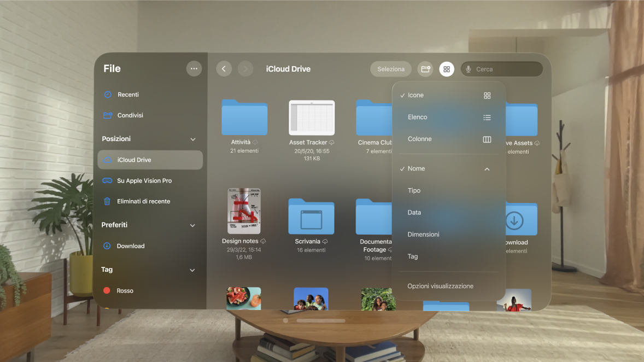Tap the microphone icon in search field
644x362 pixels.
pos(468,69)
